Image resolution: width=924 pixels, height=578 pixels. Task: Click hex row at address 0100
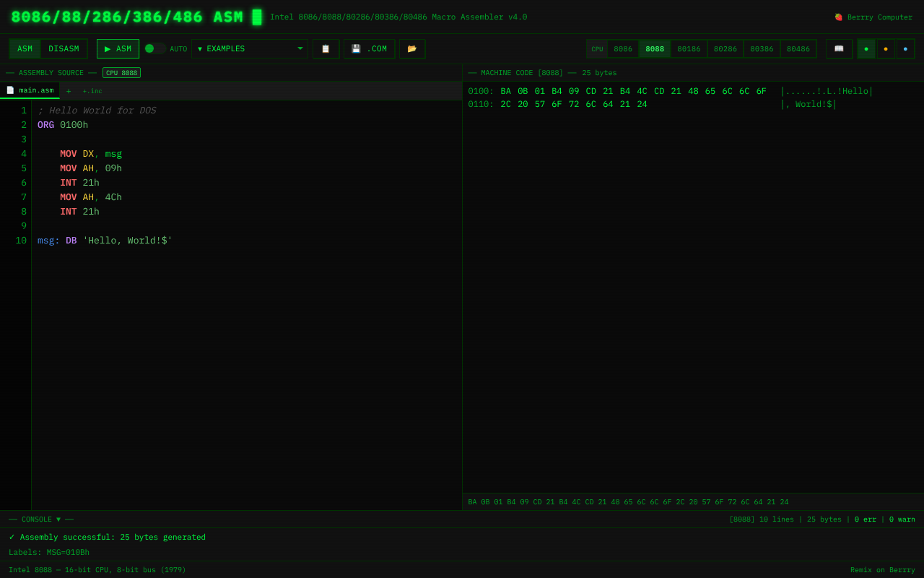[x=671, y=92]
